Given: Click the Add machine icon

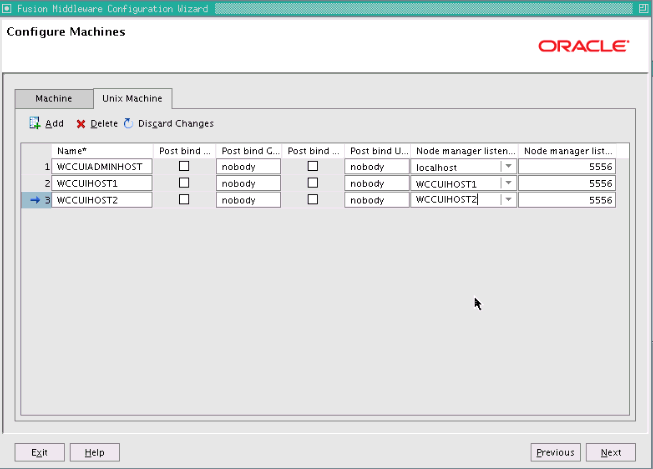Looking at the screenshot, I should coord(35,123).
